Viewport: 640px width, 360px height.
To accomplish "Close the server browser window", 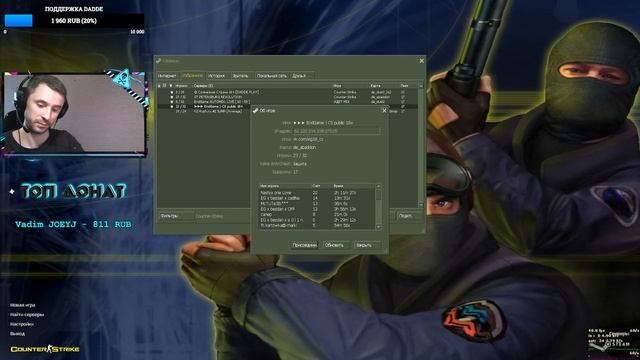I will pos(422,61).
